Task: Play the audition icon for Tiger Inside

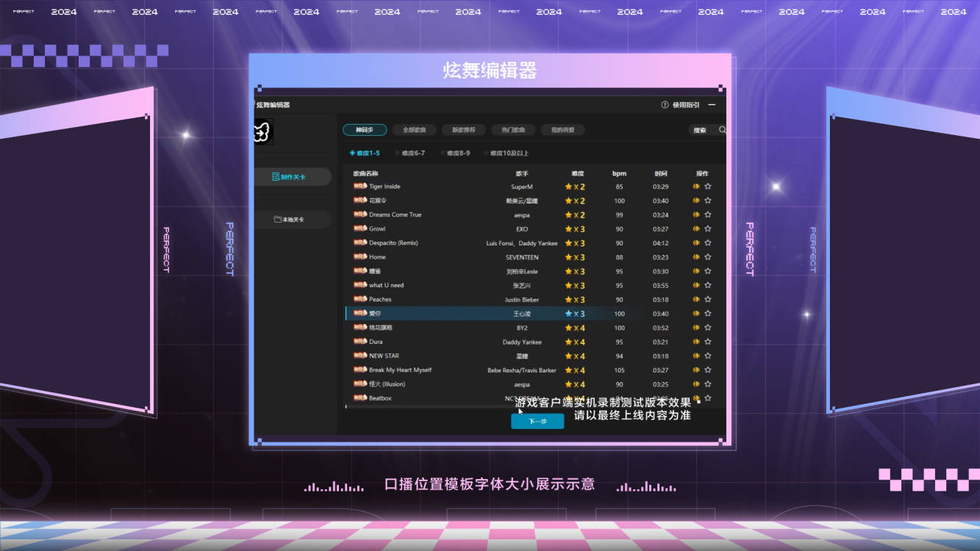Action: [x=695, y=186]
